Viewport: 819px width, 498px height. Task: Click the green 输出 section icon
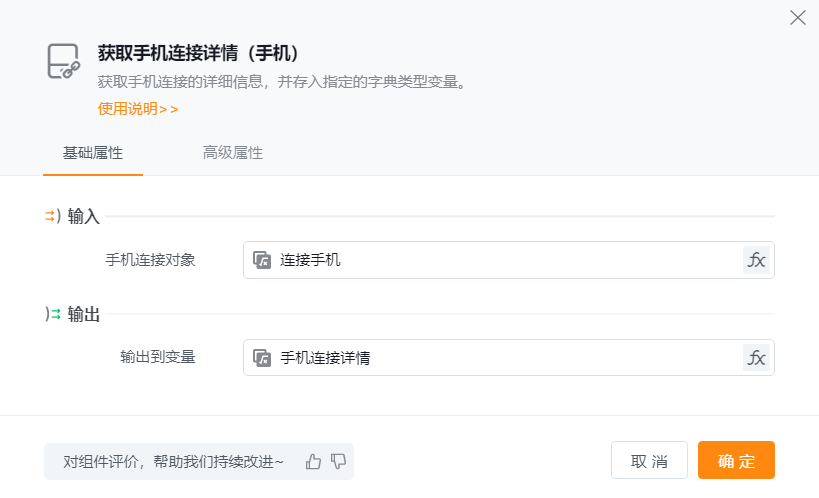tap(53, 314)
